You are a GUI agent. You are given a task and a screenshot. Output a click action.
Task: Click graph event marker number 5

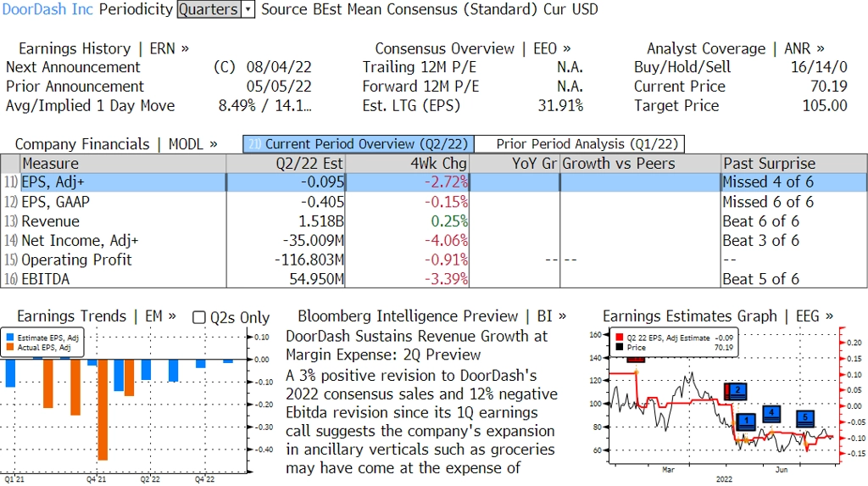click(x=805, y=418)
